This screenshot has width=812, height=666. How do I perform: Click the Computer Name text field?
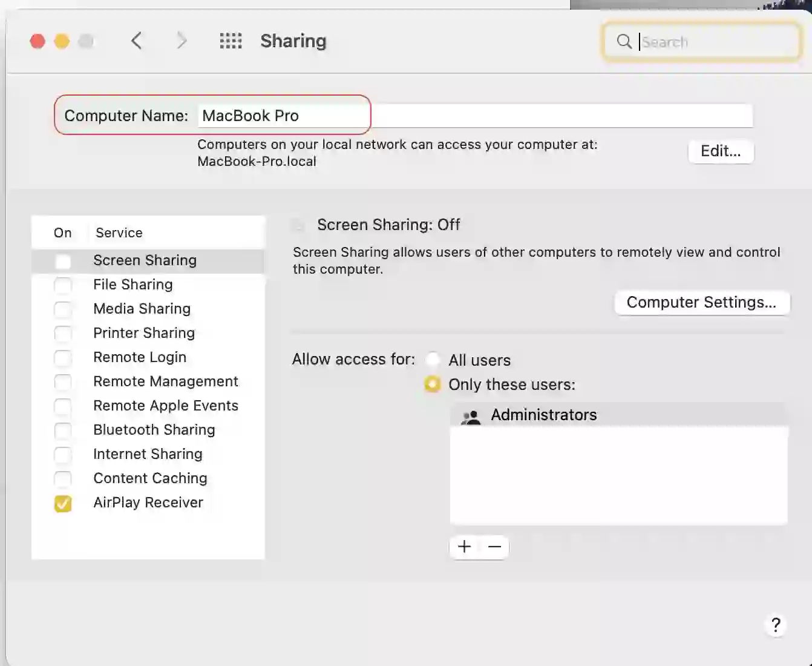tap(475, 116)
